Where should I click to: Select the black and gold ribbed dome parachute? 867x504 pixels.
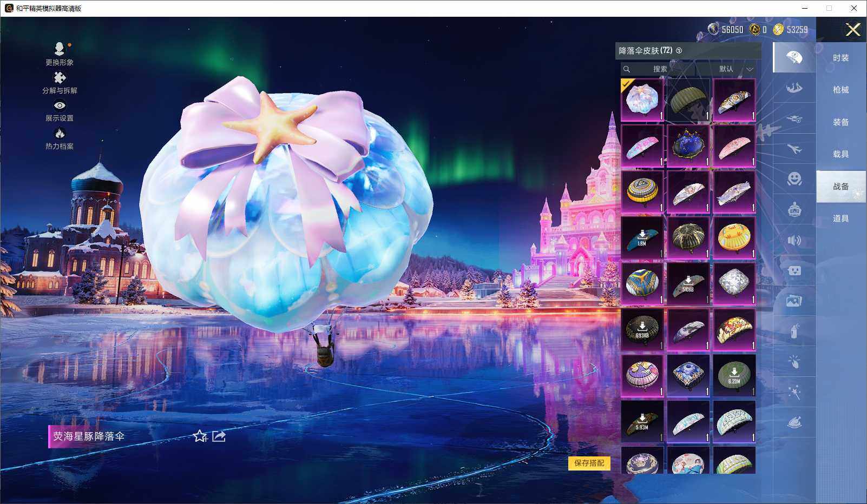[688, 237]
